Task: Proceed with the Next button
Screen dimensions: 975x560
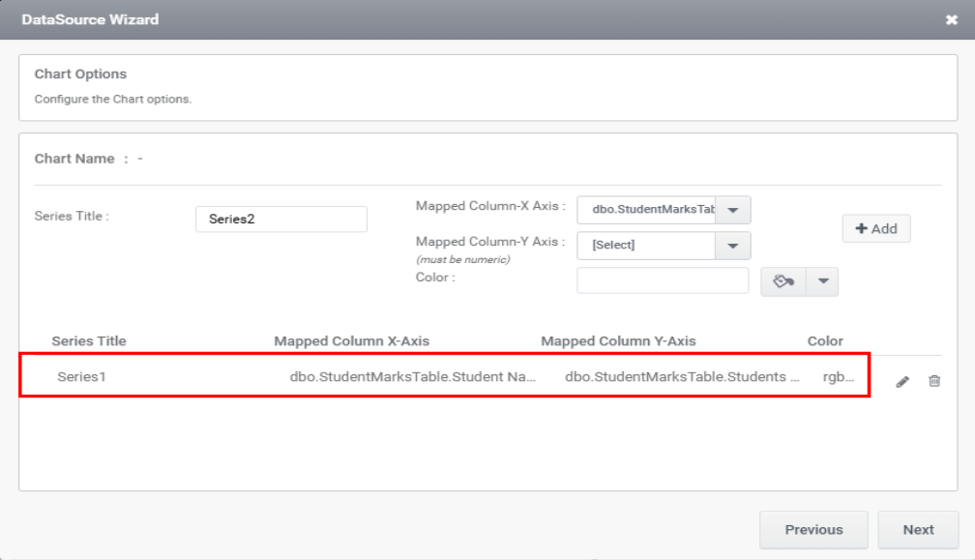Action: point(918,530)
